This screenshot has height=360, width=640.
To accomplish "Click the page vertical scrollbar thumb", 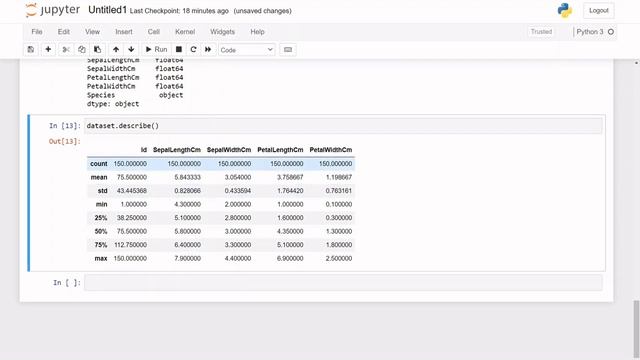I will pos(636,329).
